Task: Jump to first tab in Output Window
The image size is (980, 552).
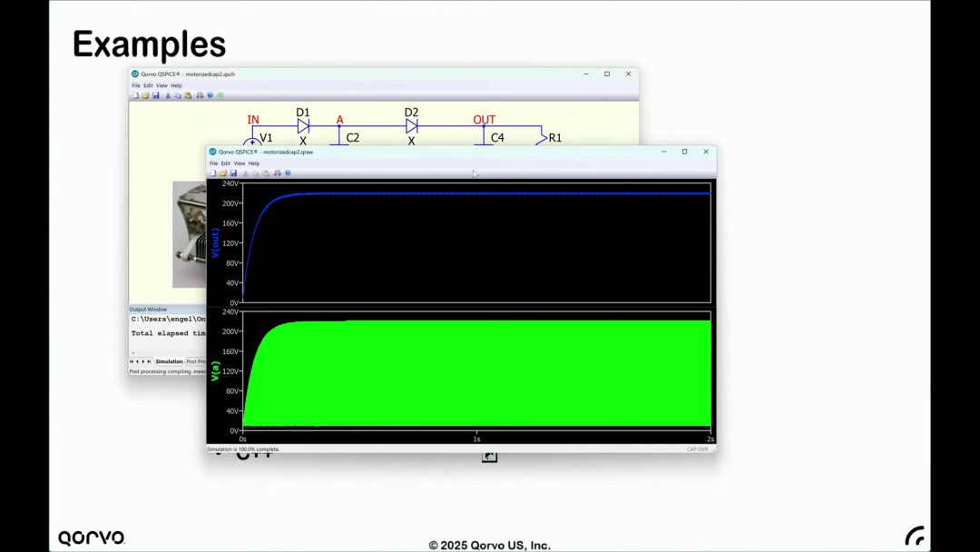Action: pos(132,361)
